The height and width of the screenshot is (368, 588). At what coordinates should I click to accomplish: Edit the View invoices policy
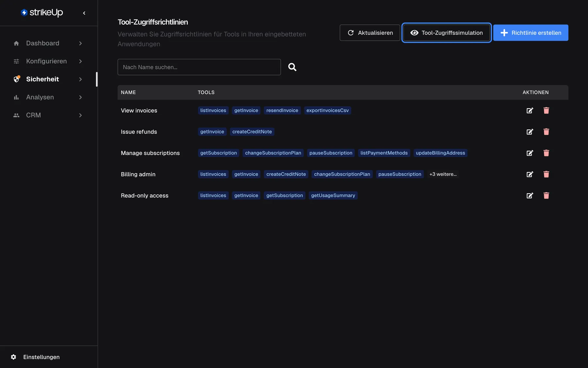530,111
